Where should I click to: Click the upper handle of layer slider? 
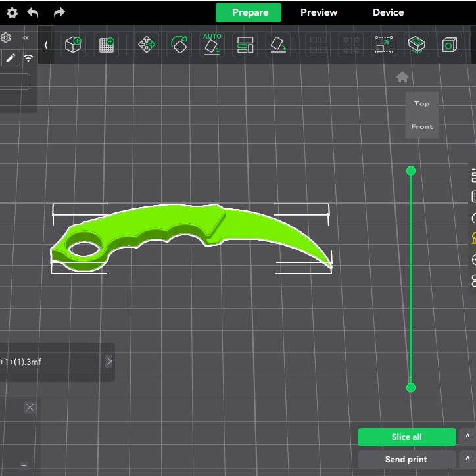pos(411,171)
